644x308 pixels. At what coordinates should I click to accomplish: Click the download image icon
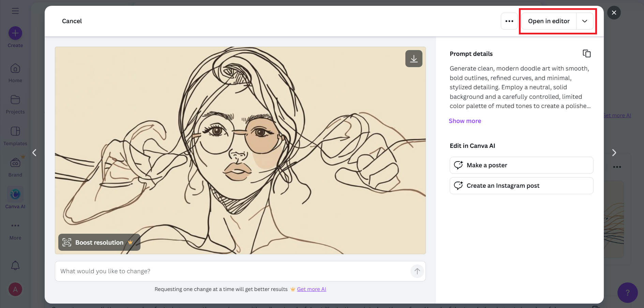coord(414,59)
